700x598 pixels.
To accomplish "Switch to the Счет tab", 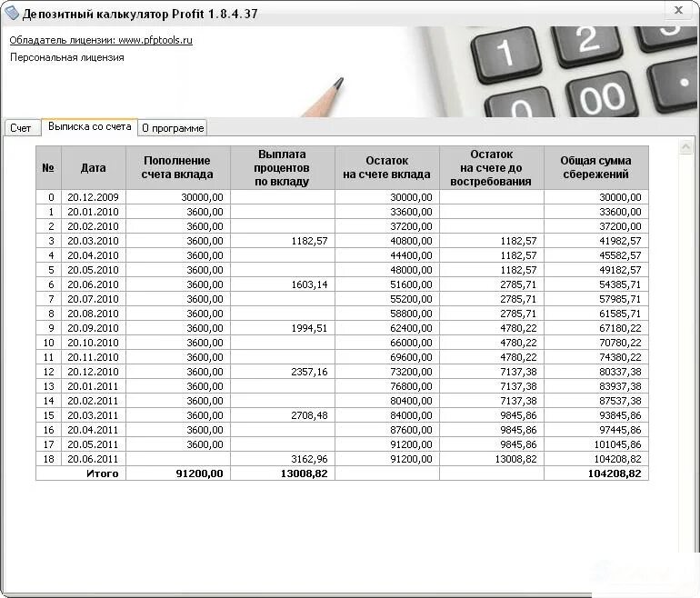I will coord(21,128).
